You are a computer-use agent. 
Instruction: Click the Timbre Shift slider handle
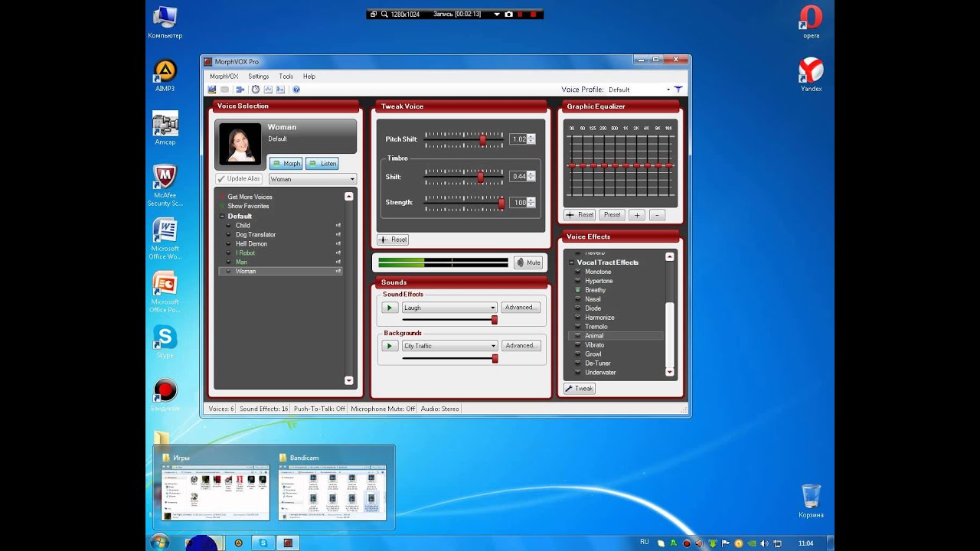481,177
